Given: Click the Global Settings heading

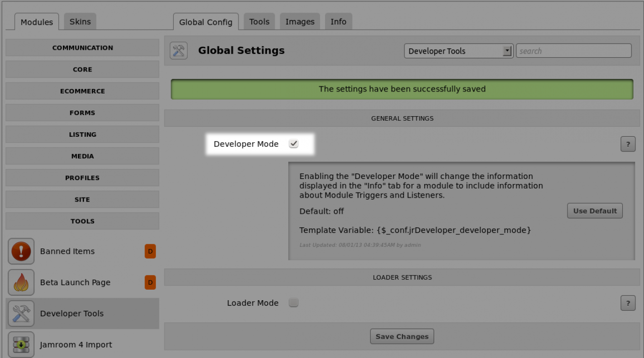Looking at the screenshot, I should [x=242, y=50].
